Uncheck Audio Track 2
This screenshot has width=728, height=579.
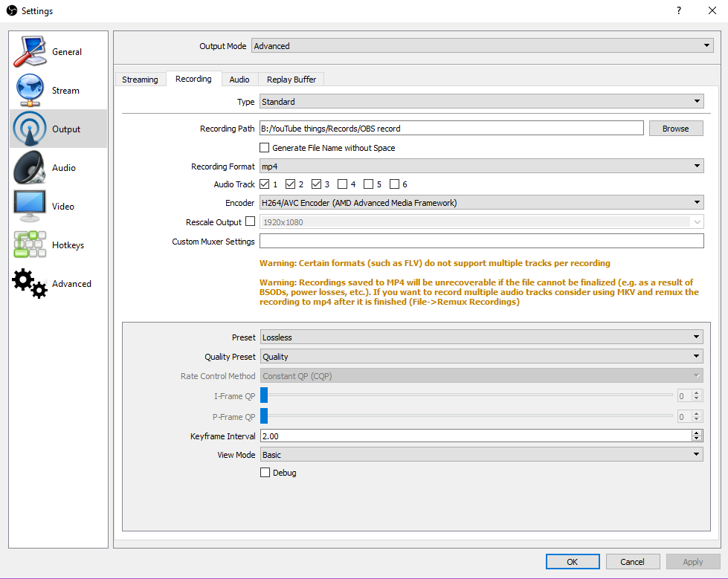tap(290, 184)
